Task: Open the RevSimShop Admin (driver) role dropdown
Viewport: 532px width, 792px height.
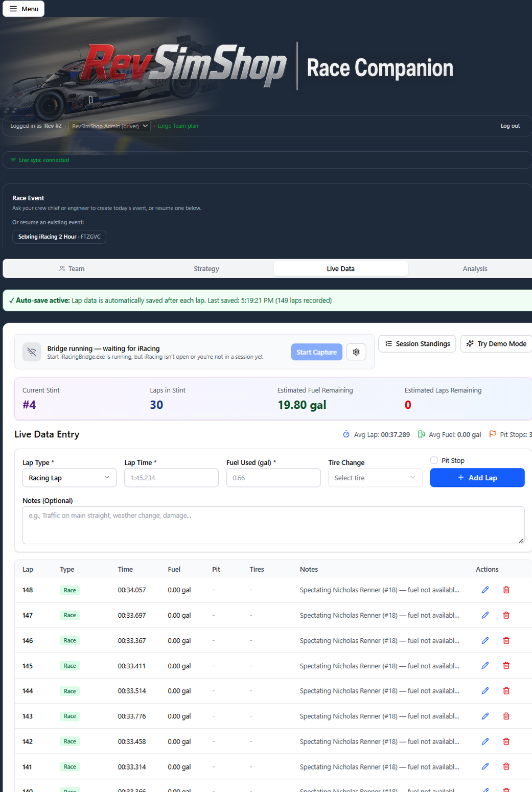Action: (x=110, y=126)
